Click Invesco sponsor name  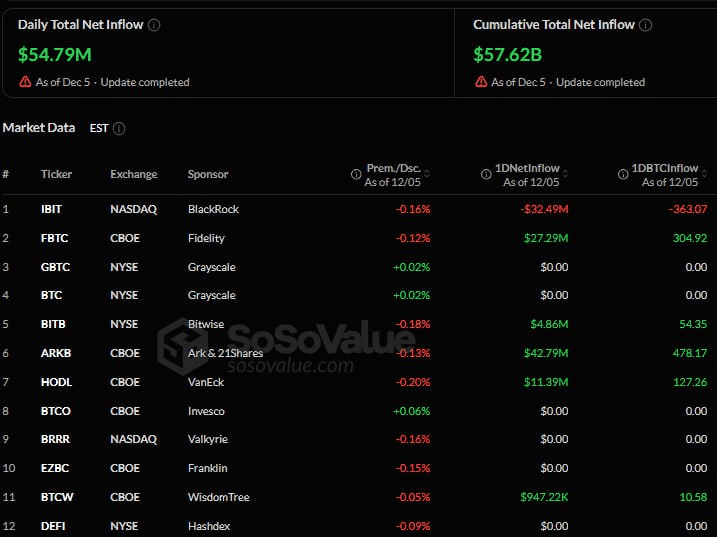point(206,411)
